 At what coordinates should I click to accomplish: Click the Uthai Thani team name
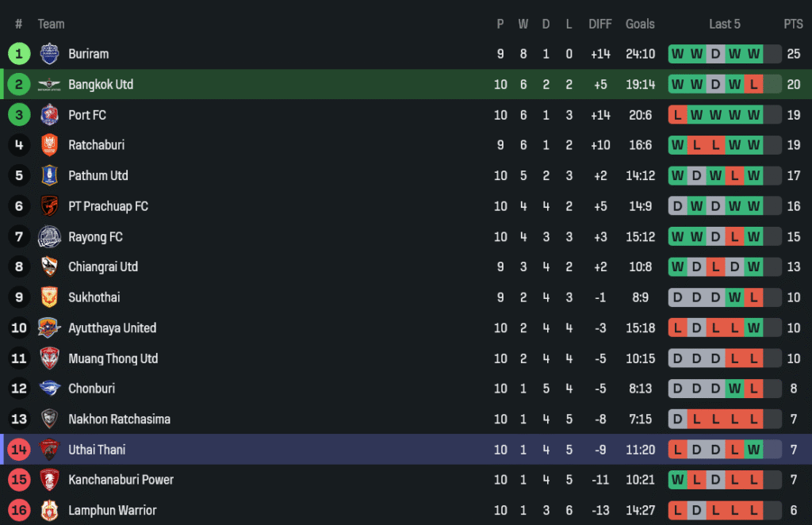pyautogui.click(x=97, y=450)
